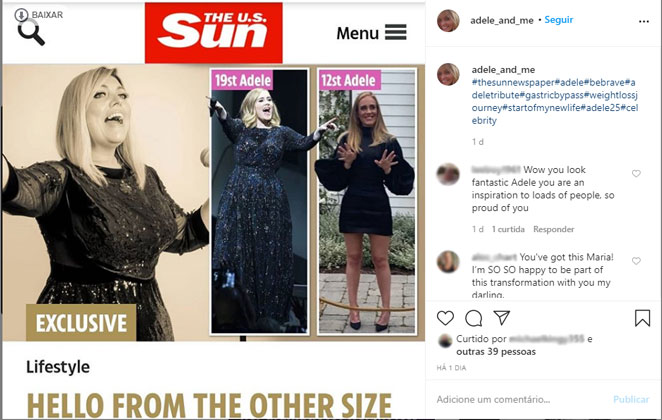662x420 pixels.
Task: Like the 'Wow you look fantastic' comment
Action: [636, 173]
